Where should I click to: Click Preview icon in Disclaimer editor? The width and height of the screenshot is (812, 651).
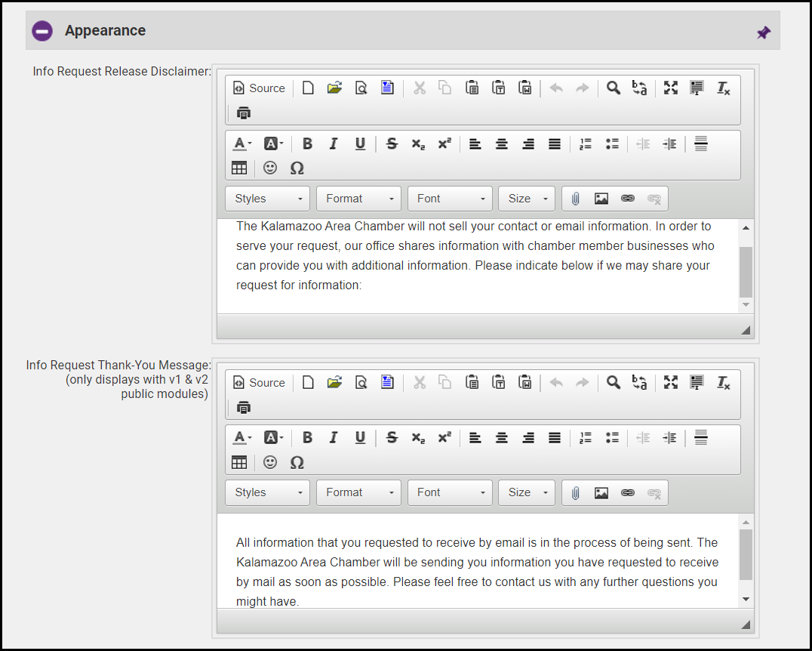(361, 88)
